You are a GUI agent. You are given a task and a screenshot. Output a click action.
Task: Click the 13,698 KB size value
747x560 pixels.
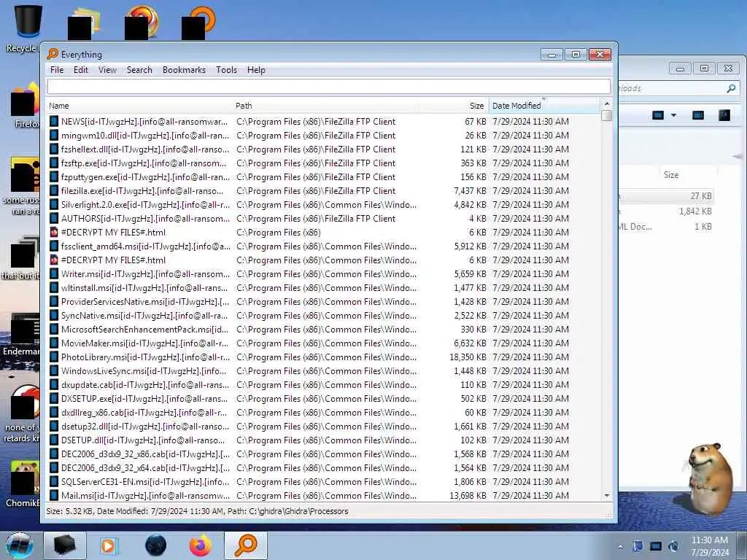(x=468, y=495)
